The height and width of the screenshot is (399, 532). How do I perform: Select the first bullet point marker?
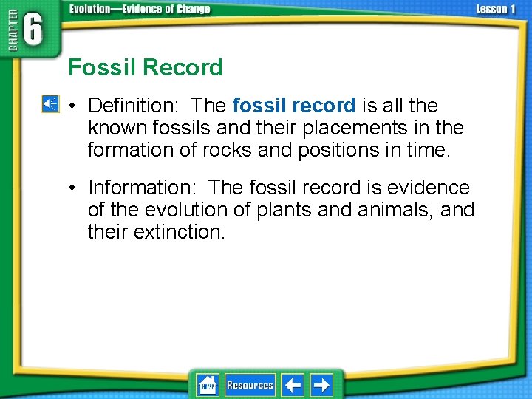point(72,106)
